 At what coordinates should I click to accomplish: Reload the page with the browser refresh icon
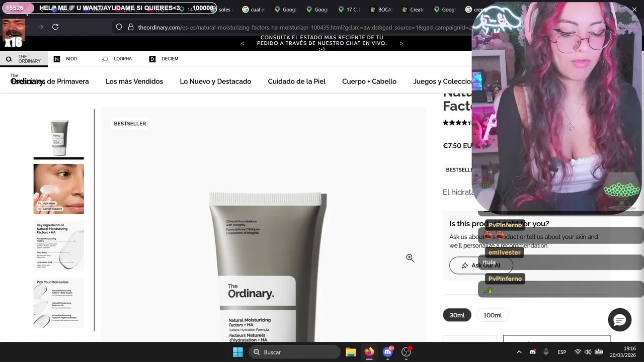click(55, 27)
